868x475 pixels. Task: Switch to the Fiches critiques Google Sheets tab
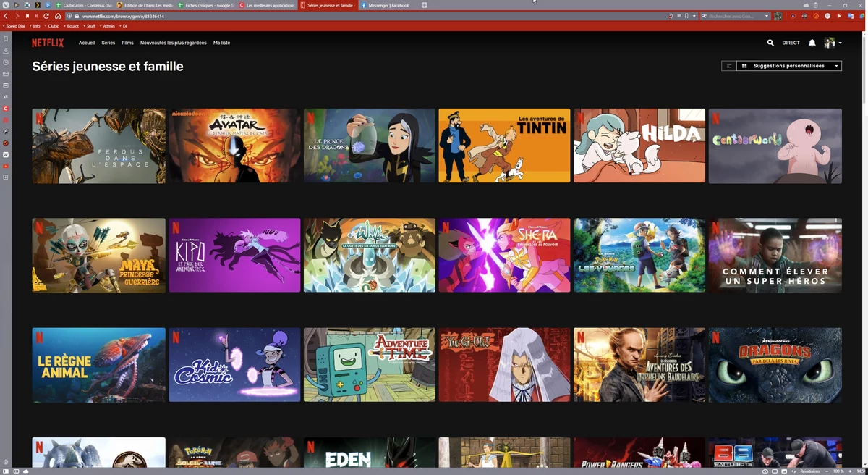click(206, 5)
